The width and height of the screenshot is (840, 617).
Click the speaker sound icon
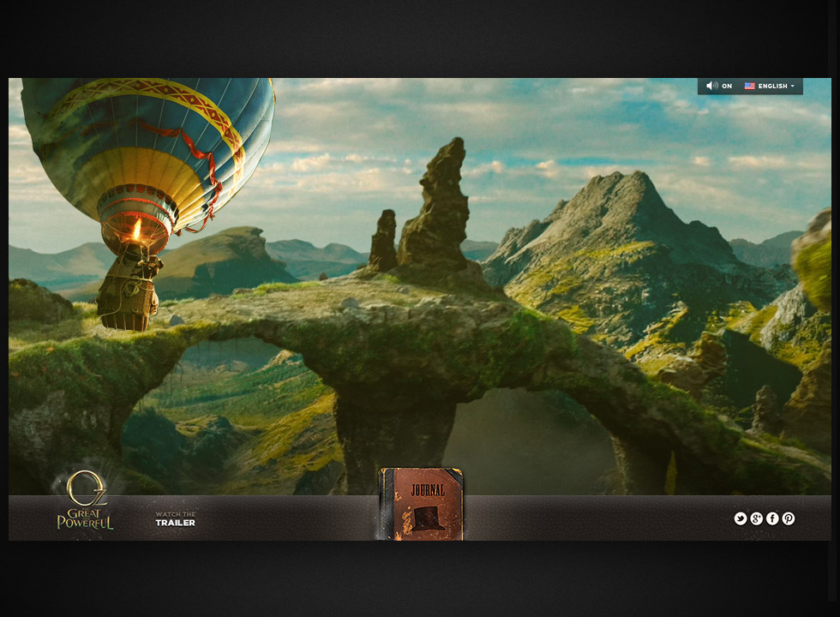pyautogui.click(x=711, y=87)
